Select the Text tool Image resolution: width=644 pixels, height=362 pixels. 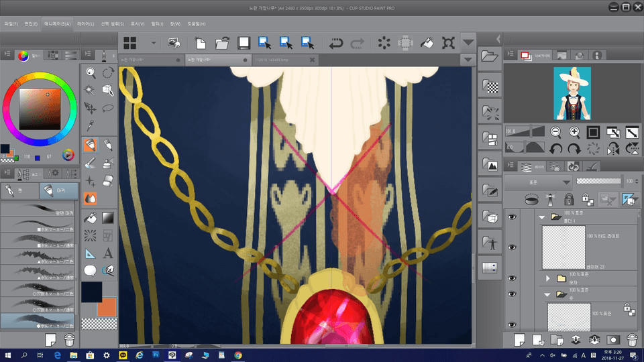pyautogui.click(x=108, y=253)
